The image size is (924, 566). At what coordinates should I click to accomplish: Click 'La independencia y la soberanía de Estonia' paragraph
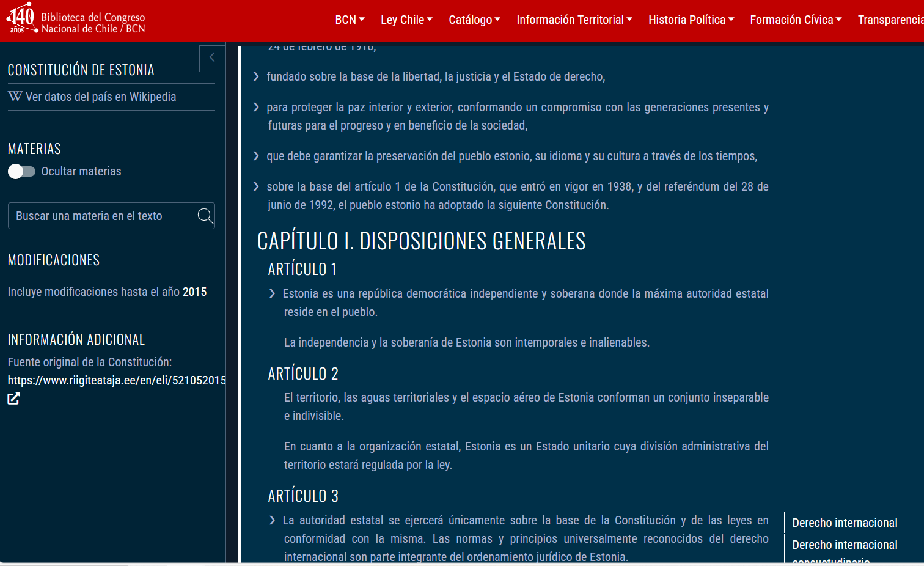pyautogui.click(x=466, y=342)
